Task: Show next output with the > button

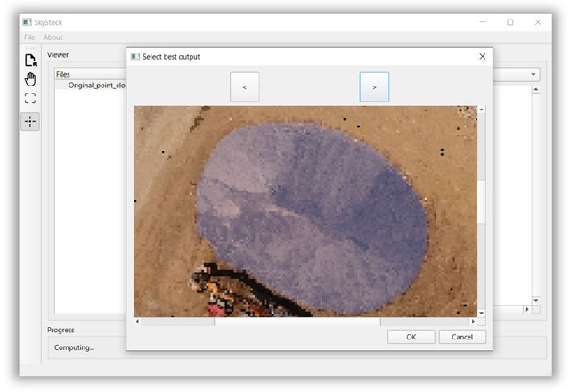Action: click(374, 87)
